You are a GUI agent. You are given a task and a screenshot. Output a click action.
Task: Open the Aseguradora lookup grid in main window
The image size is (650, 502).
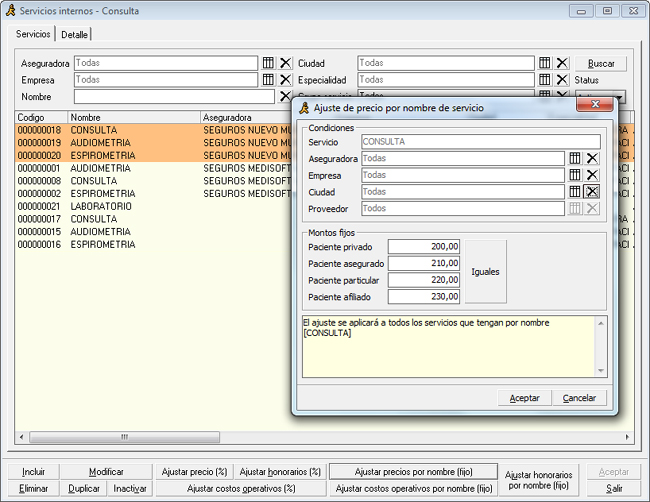[268, 63]
